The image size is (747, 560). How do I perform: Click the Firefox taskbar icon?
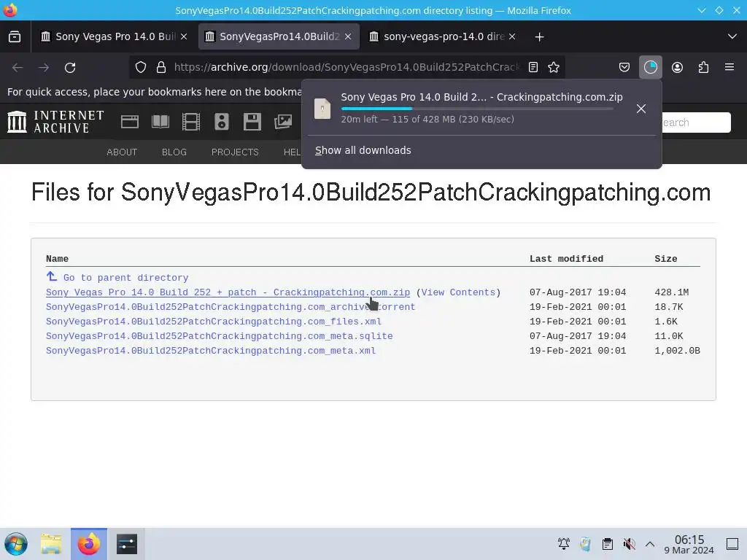coord(89,544)
